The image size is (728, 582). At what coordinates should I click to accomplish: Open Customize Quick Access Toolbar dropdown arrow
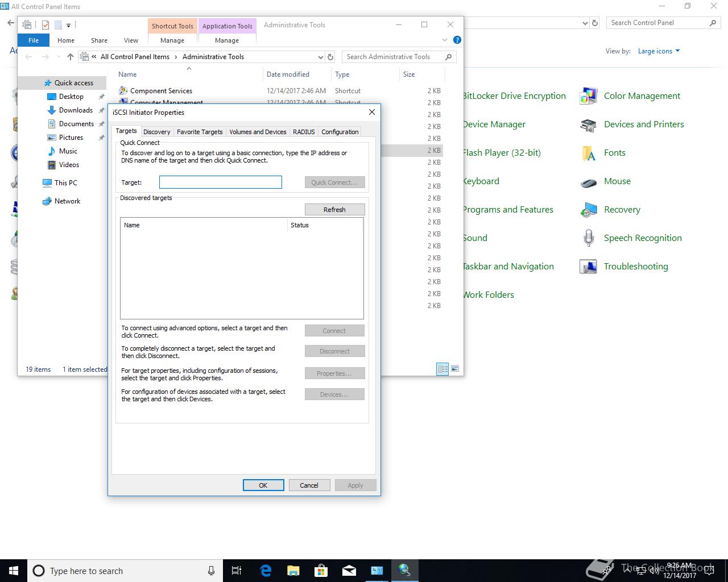point(68,25)
